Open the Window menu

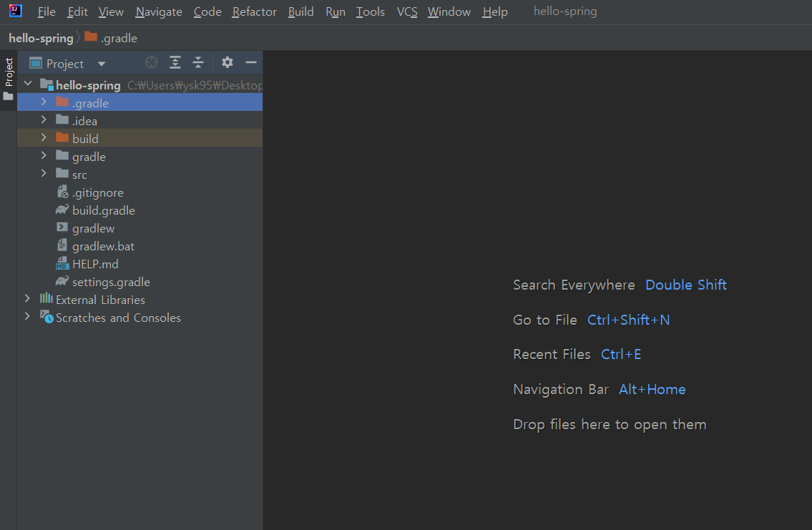(x=449, y=11)
